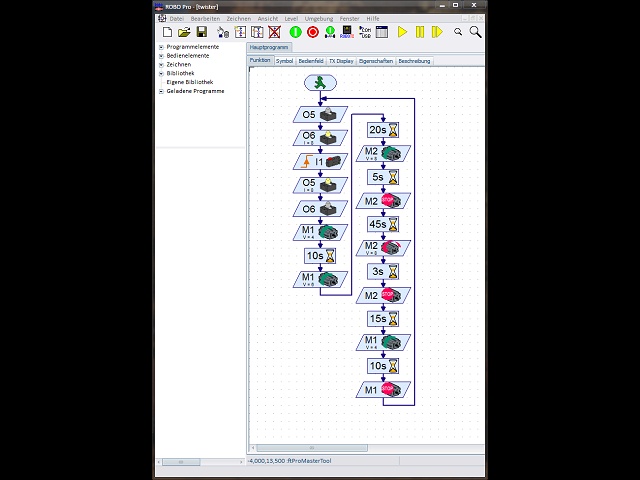Delete the current subprogram
The width and height of the screenshot is (640, 480).
click(x=274, y=32)
